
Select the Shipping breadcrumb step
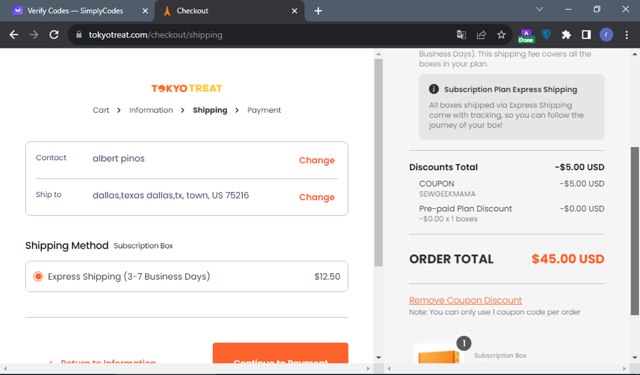pyautogui.click(x=210, y=110)
